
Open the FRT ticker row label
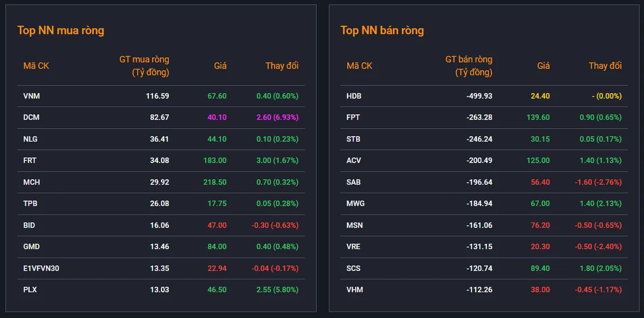pos(30,160)
